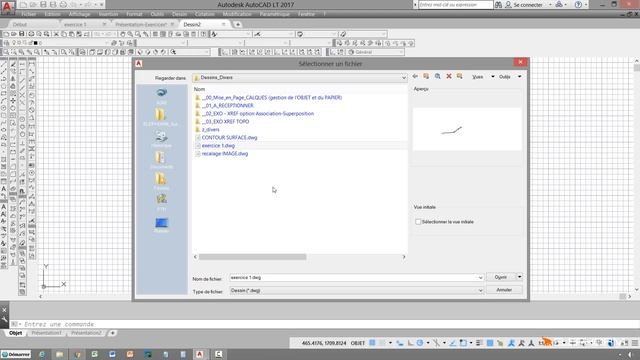Click the Search the Web icon in dialog

(x=438, y=76)
